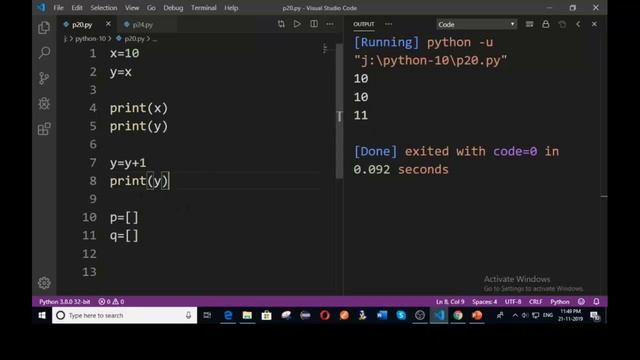Select the output channel dropdown showing Code
The height and width of the screenshot is (360, 640).
pyautogui.click(x=476, y=24)
